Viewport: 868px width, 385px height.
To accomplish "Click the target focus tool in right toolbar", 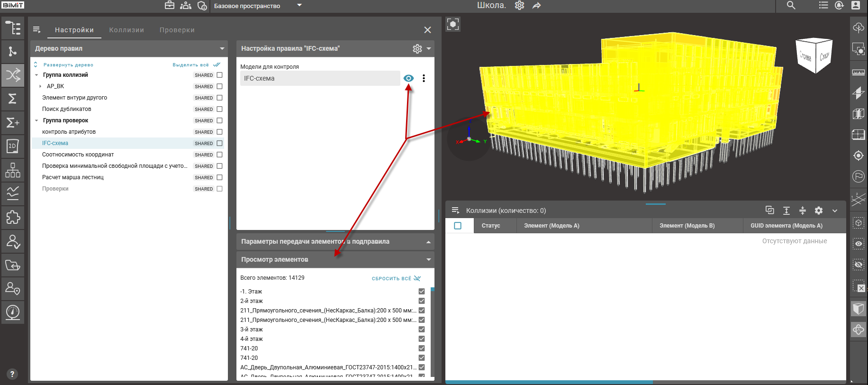I will click(x=859, y=156).
